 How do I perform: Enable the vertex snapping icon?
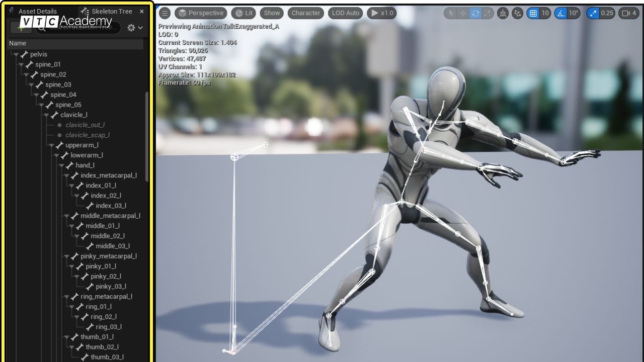(x=518, y=13)
